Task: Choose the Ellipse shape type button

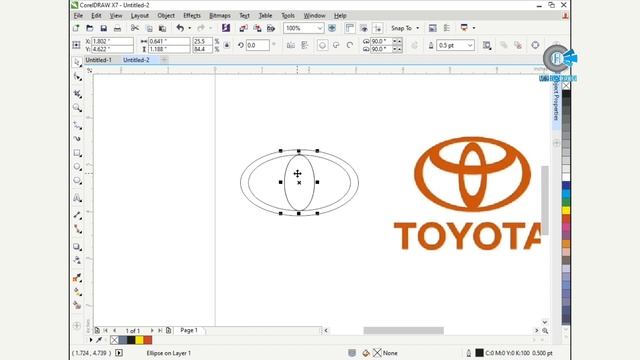Action: [322, 45]
